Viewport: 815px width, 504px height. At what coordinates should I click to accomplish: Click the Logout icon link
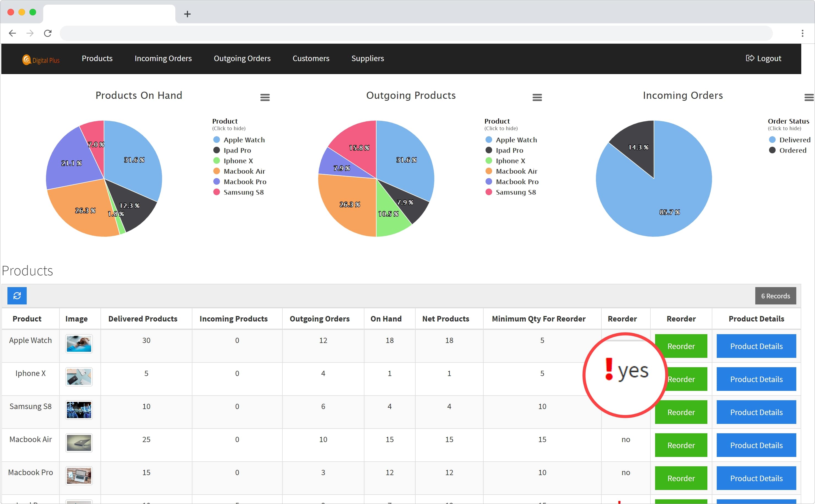763,58
